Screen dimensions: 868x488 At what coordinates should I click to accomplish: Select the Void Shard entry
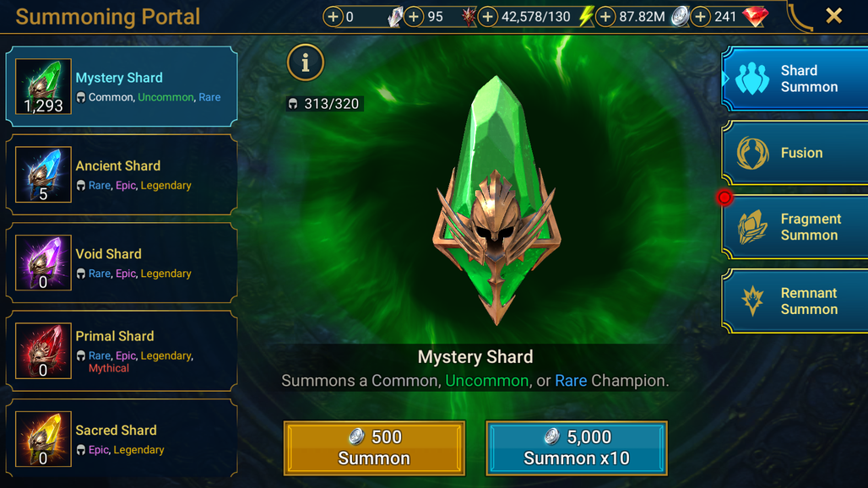click(122, 263)
